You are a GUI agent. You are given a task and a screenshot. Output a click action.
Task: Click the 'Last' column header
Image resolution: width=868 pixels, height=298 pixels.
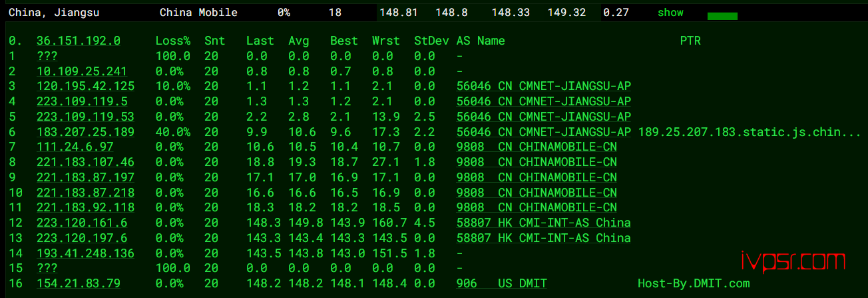click(260, 41)
